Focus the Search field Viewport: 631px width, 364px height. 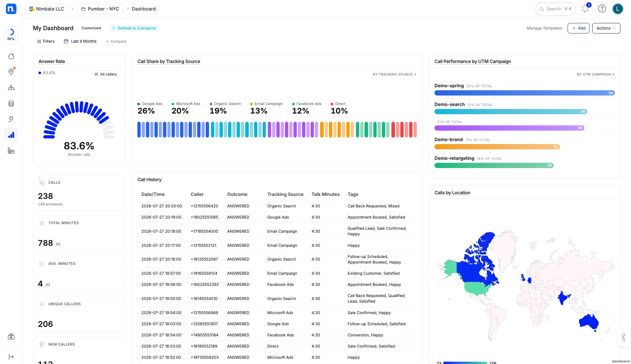pos(555,9)
